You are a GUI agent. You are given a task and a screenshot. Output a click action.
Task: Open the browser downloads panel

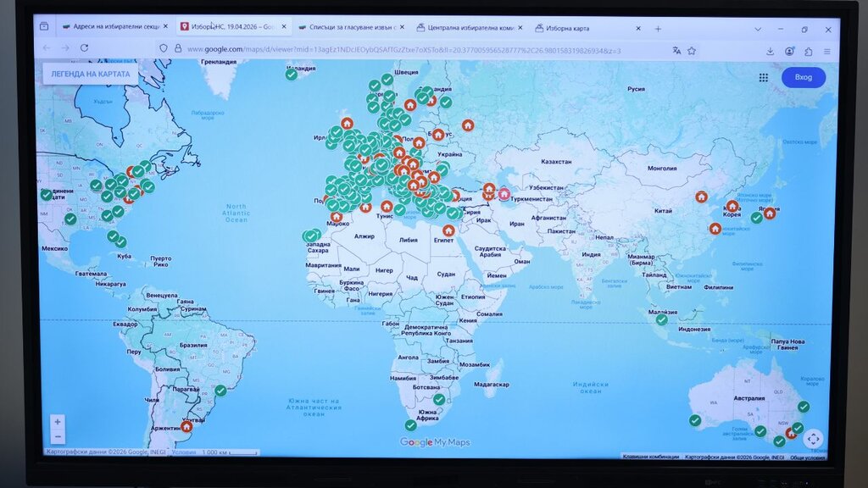coord(770,51)
